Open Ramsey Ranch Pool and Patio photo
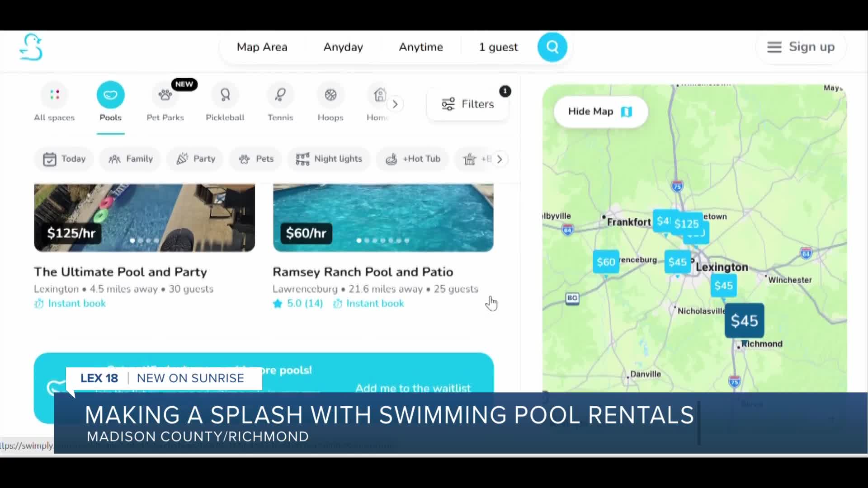The height and width of the screenshot is (488, 868). [x=383, y=217]
